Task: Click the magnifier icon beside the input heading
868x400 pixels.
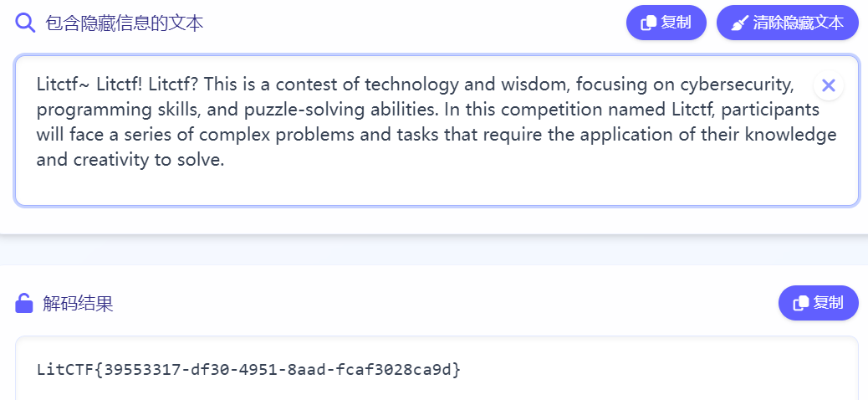Action: click(x=25, y=23)
